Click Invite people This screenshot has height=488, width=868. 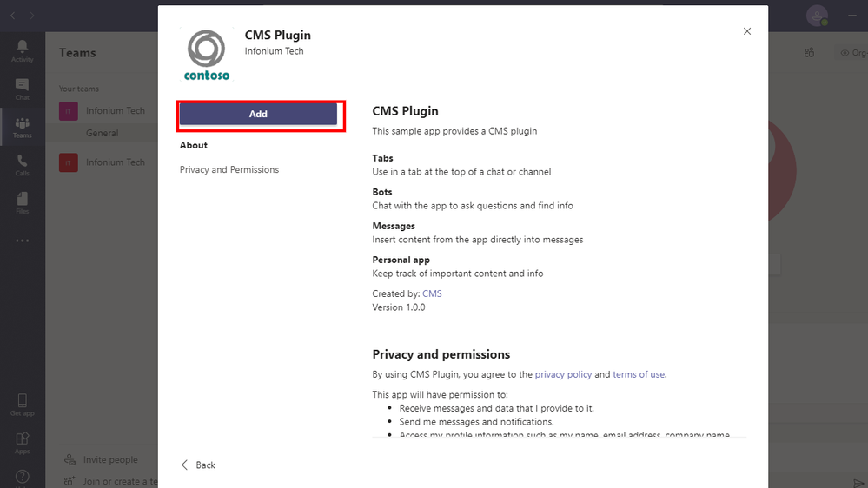(110, 459)
